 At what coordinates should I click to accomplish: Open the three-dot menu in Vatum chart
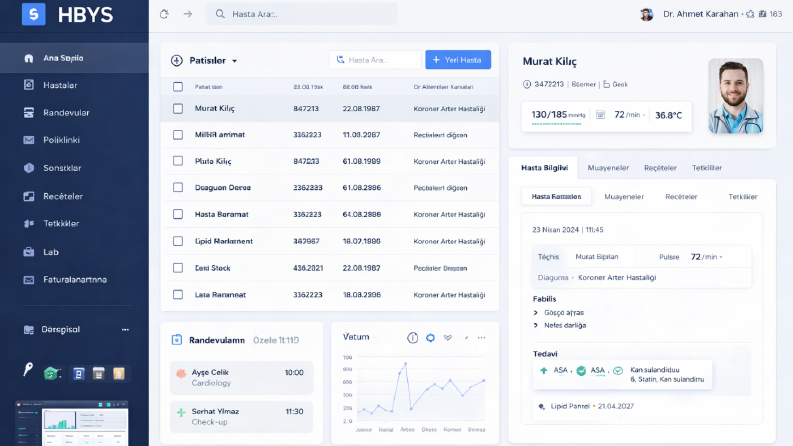pos(481,338)
